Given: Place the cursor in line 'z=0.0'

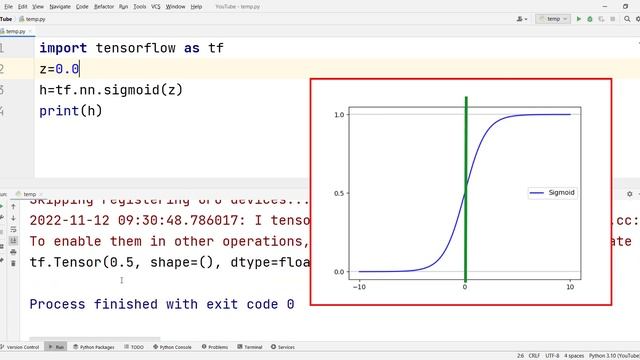Looking at the screenshot, I should point(59,69).
